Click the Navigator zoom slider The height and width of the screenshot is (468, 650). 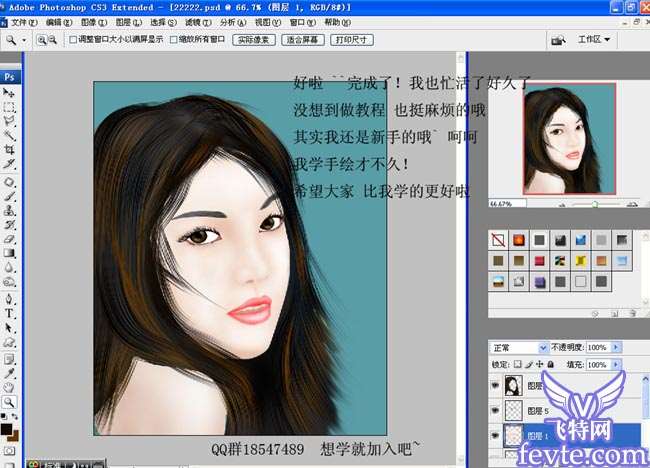595,204
